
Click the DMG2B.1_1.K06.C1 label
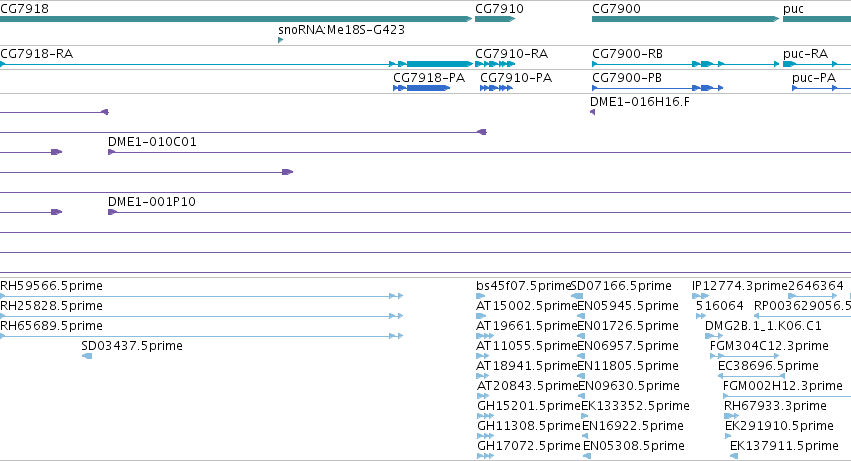point(763,326)
